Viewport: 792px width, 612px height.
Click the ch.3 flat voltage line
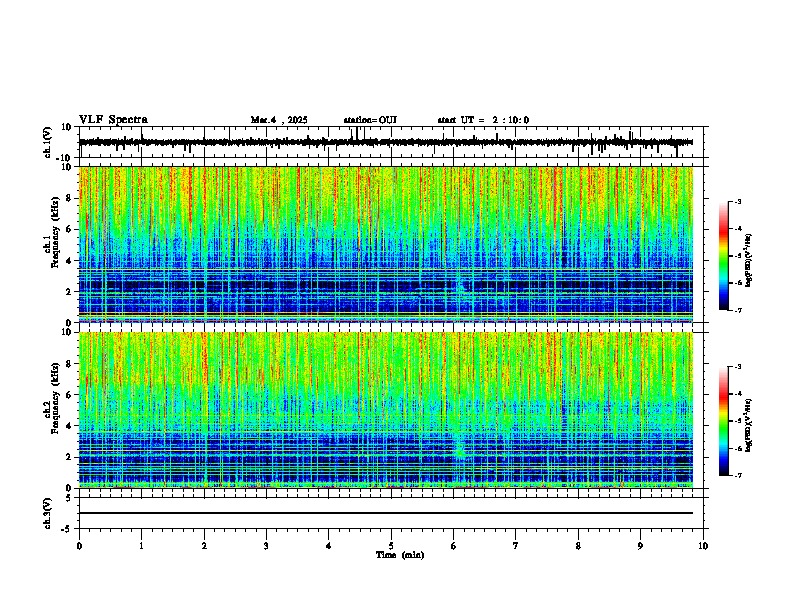coord(386,513)
